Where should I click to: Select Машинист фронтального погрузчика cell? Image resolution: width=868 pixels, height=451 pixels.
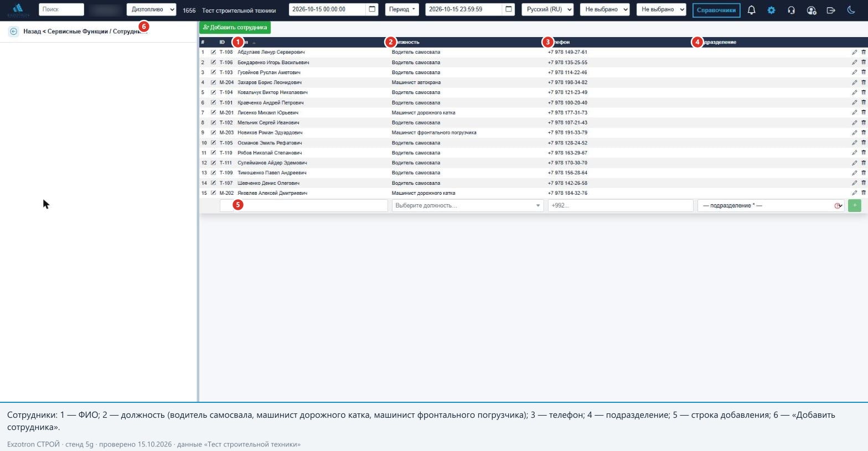tap(434, 133)
